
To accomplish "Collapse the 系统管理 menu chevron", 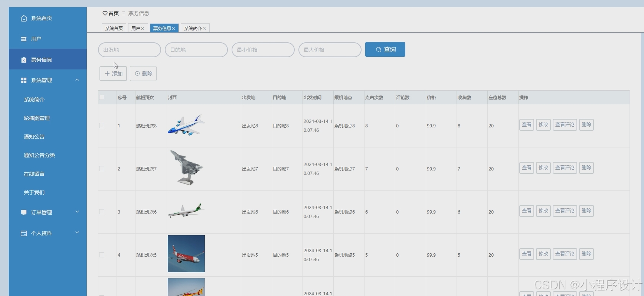I will [x=77, y=80].
